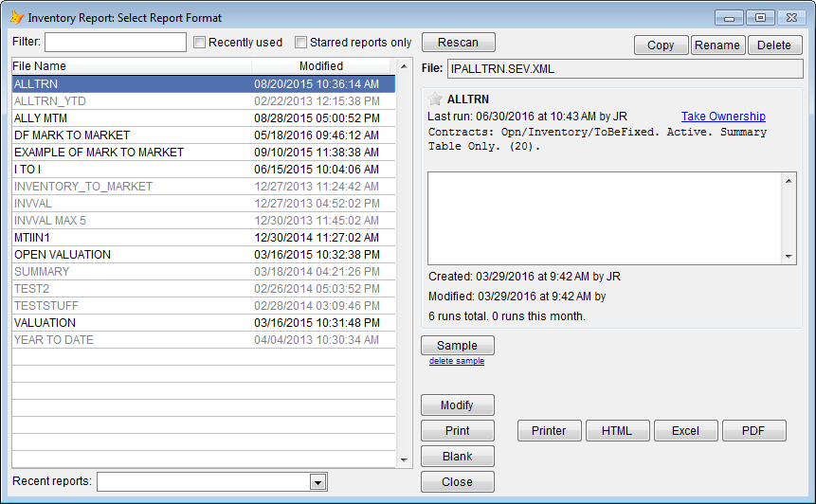Enable the Recently used checkbox
The image size is (816, 504).
coord(199,42)
